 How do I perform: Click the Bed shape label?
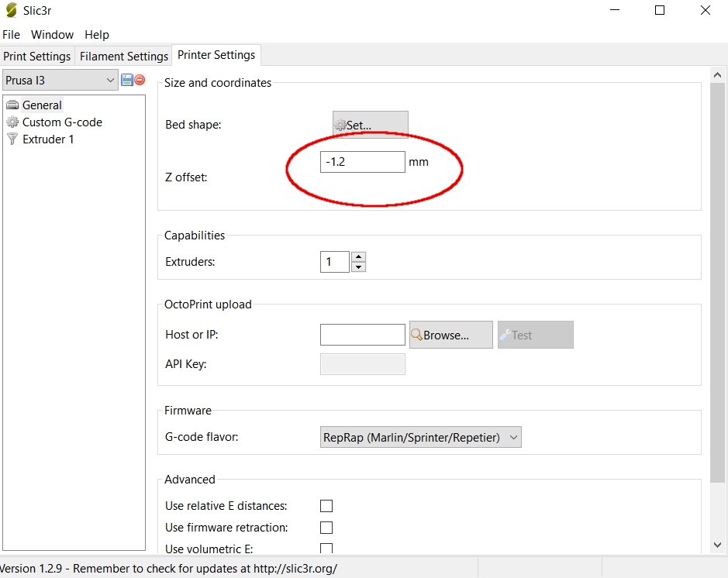coord(193,125)
